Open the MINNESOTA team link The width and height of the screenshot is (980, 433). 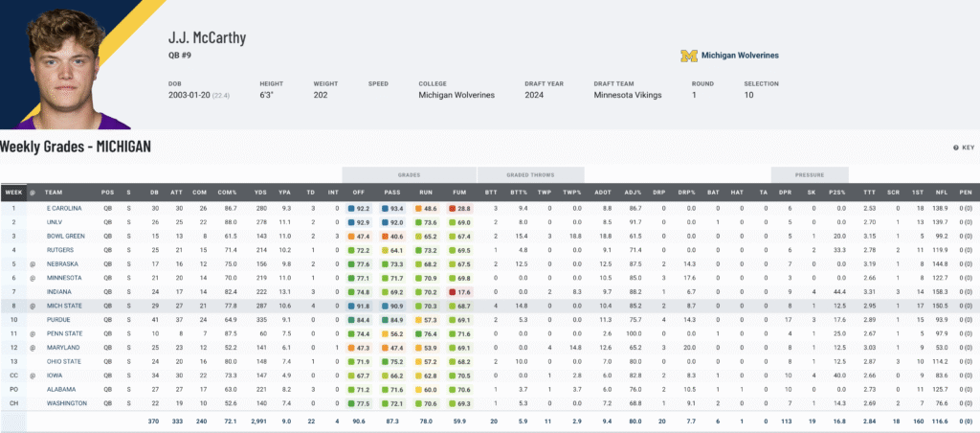(64, 278)
